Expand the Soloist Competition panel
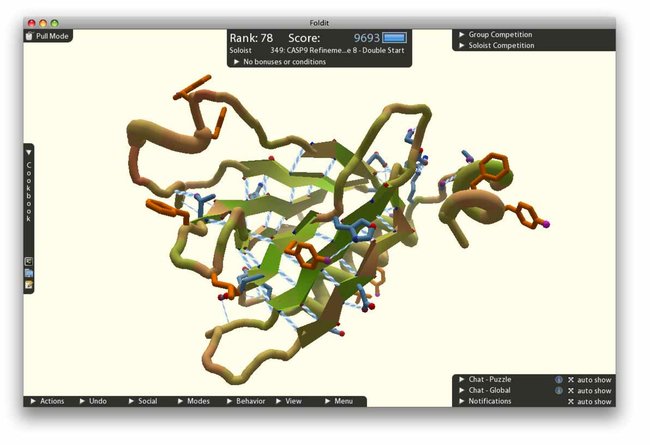The height and width of the screenshot is (445, 650). click(461, 46)
